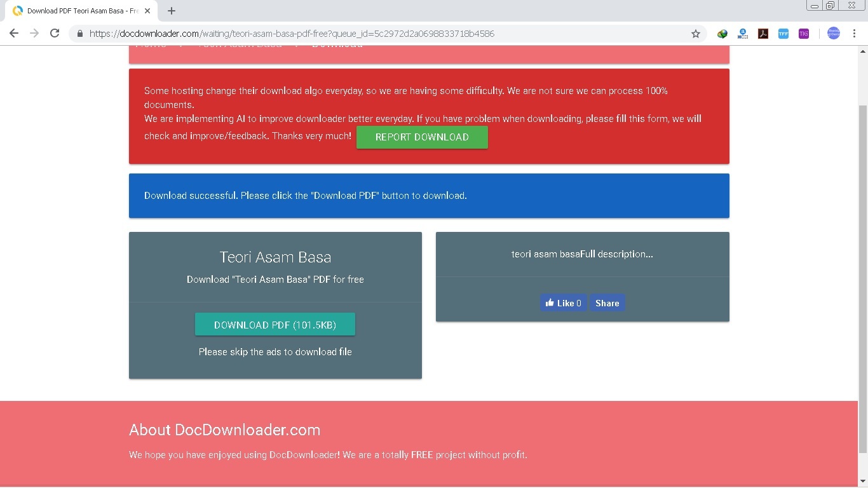868x488 pixels.
Task: Open the TIG browser extension
Action: (804, 34)
